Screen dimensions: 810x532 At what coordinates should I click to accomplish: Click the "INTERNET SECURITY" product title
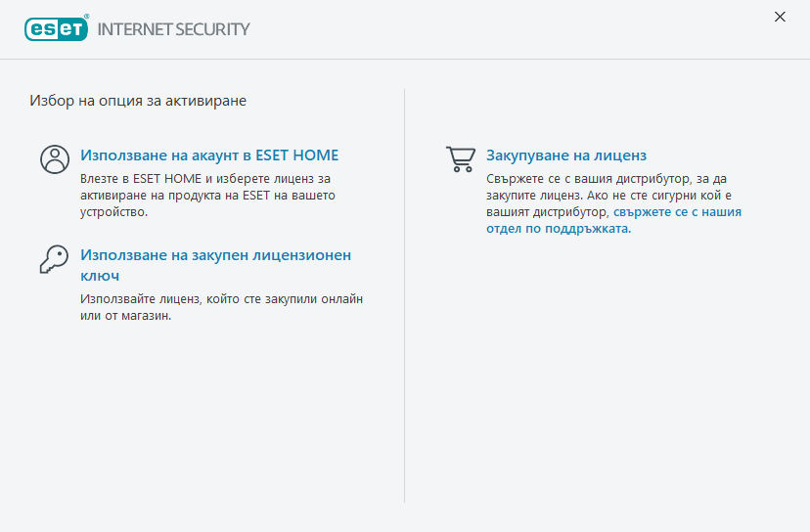pyautogui.click(x=173, y=29)
